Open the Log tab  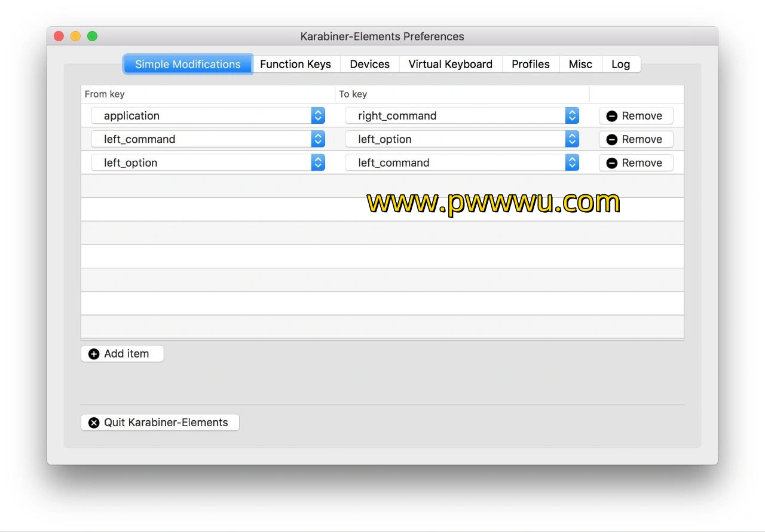coord(621,64)
